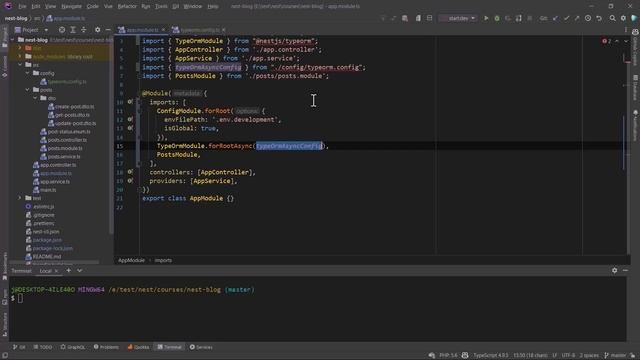640x360 pixels.
Task: Open the Project view selector dropdown
Action: (x=32, y=30)
